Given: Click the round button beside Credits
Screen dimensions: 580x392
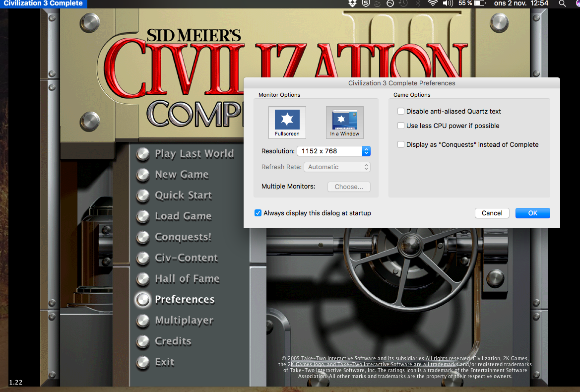Looking at the screenshot, I should click(143, 341).
